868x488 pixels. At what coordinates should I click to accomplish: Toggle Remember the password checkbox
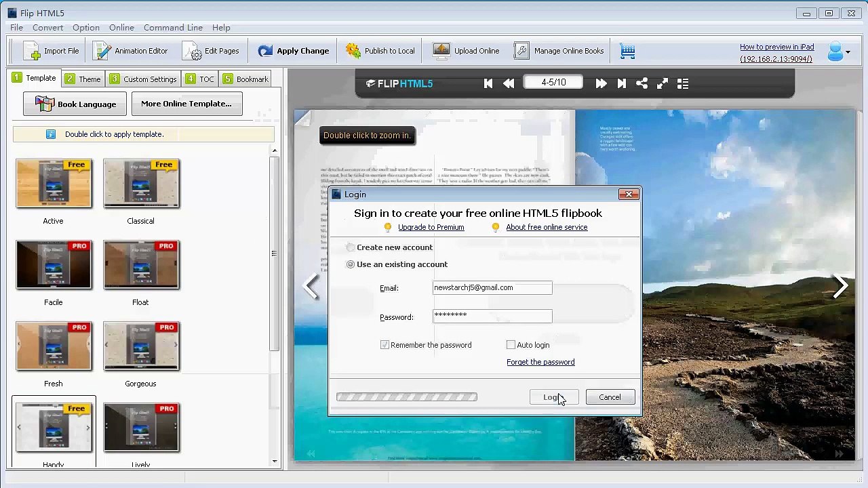(385, 345)
